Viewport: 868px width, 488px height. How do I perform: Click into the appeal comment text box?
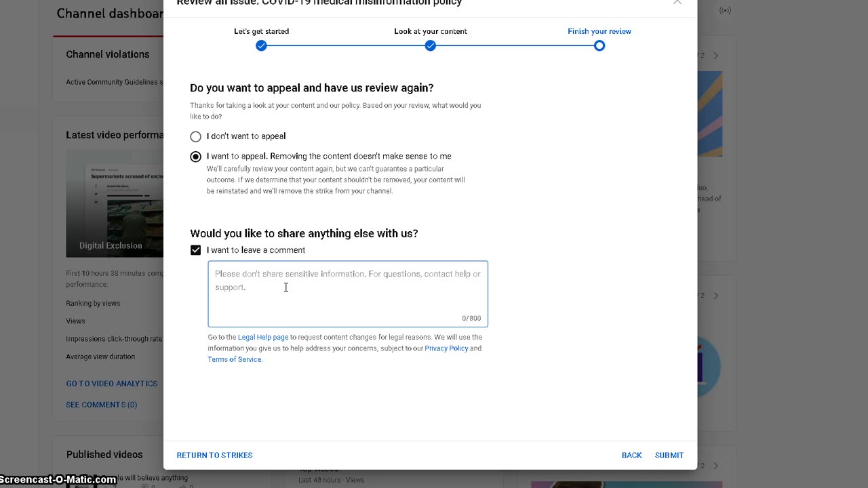(348, 293)
